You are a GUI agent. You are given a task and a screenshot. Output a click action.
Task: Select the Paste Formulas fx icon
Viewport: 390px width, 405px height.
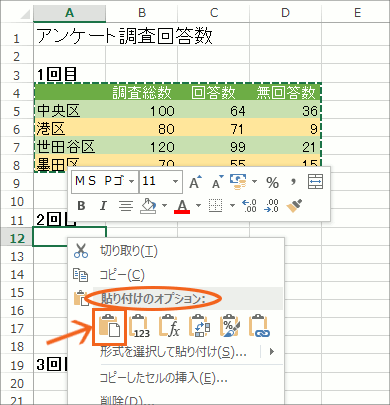click(x=170, y=326)
